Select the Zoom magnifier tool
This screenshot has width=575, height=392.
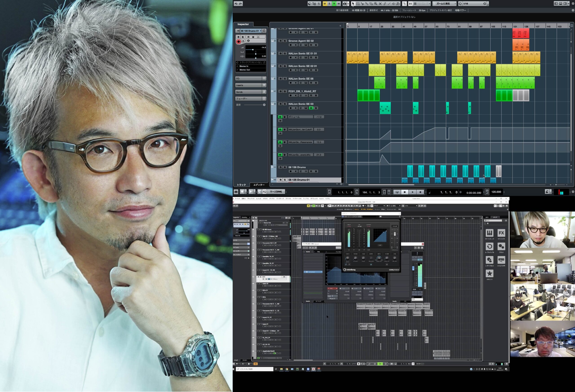[376, 4]
